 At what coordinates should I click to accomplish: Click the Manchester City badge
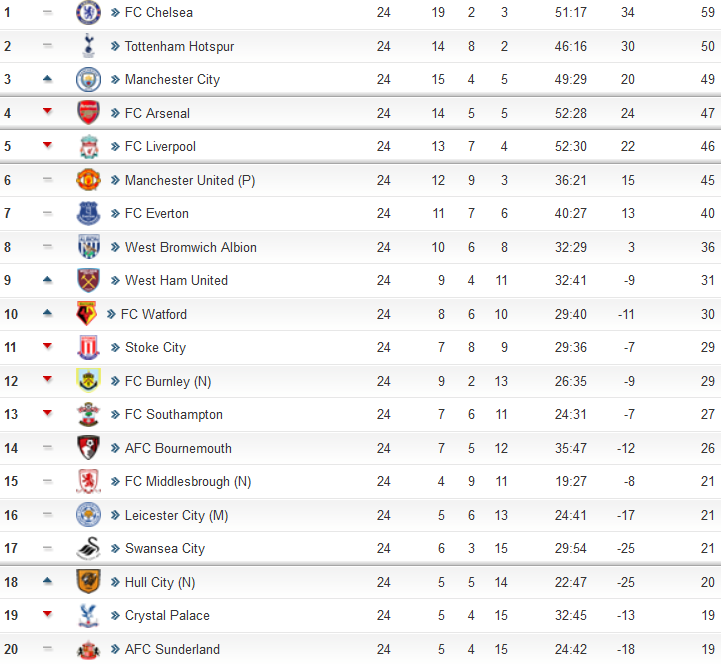[x=88, y=79]
